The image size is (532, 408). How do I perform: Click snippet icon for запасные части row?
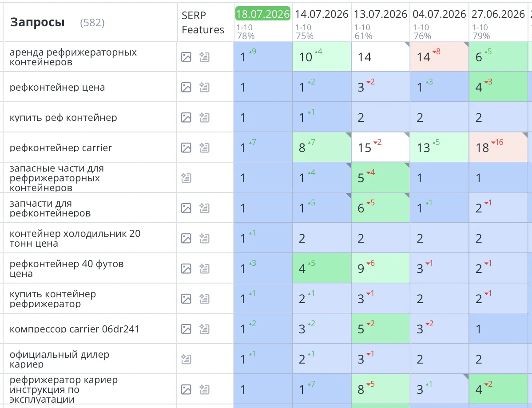tap(186, 178)
